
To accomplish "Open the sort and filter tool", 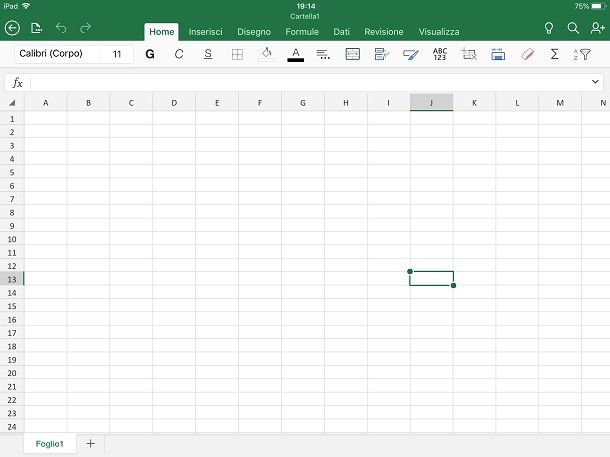I will click(582, 54).
